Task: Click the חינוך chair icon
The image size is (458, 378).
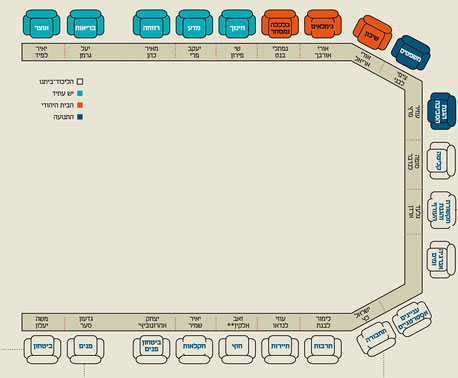Action: click(237, 24)
